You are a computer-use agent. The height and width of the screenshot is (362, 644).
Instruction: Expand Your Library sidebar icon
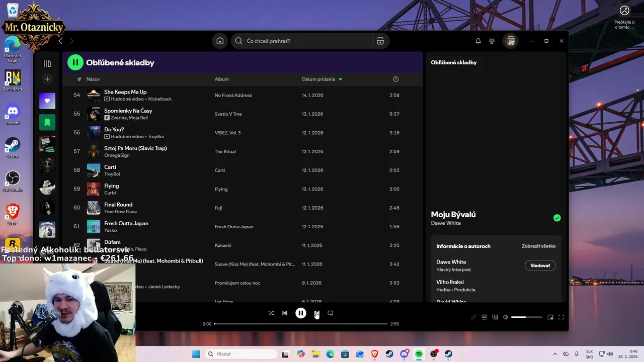(47, 64)
